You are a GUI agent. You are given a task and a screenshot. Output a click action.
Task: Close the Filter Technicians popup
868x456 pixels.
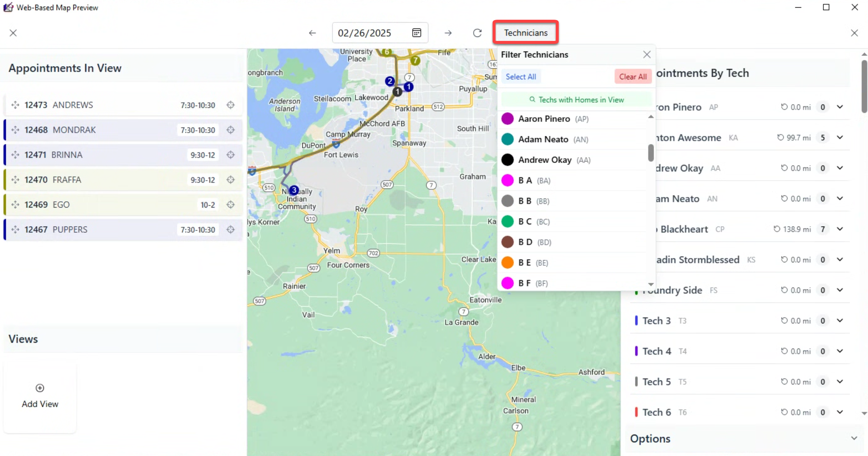click(x=647, y=54)
